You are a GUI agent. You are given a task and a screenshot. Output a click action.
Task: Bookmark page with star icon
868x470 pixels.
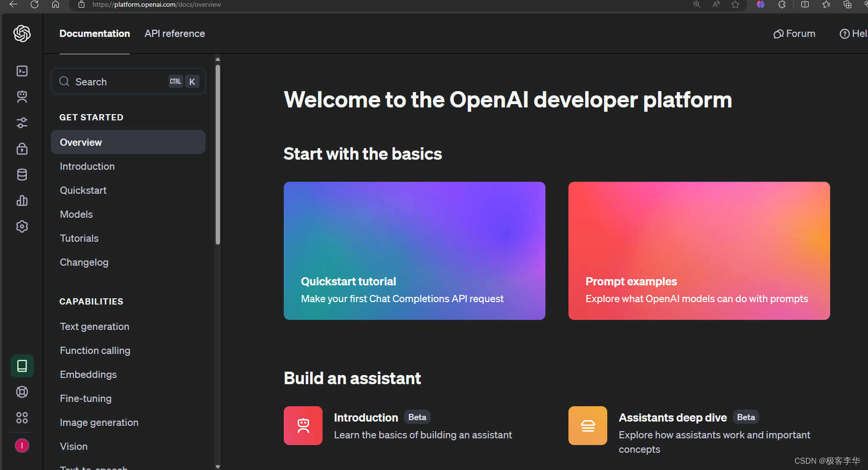click(x=735, y=4)
